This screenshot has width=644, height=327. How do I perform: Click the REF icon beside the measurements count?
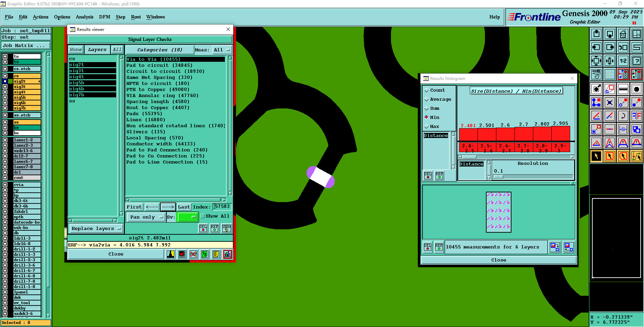(439, 247)
